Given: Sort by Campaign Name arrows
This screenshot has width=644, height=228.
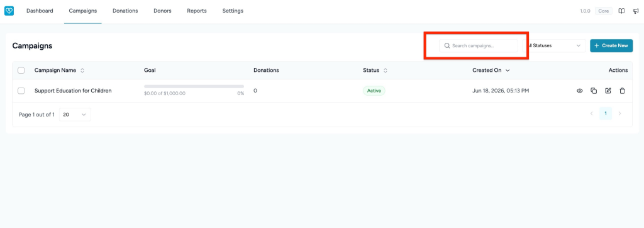Looking at the screenshot, I should pyautogui.click(x=82, y=71).
